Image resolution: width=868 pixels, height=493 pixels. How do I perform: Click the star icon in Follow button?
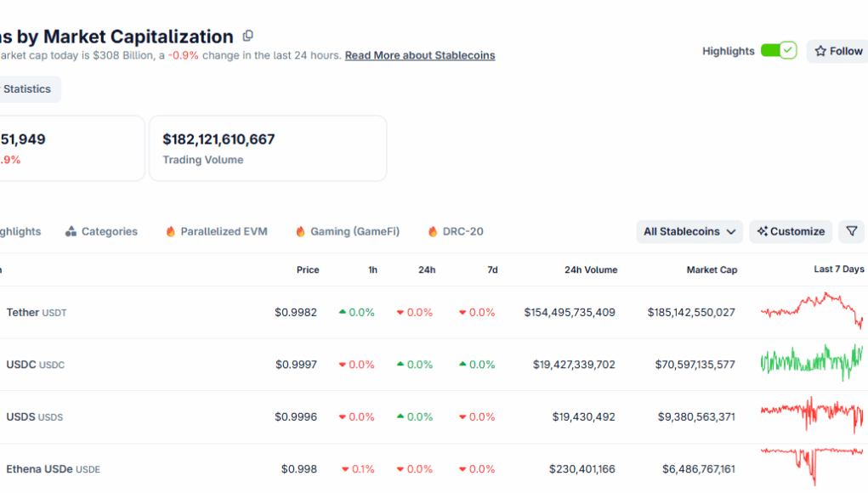coord(820,51)
